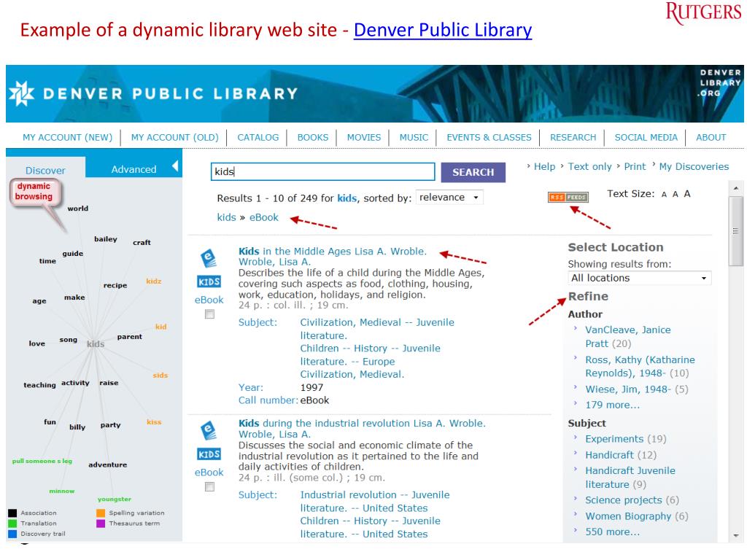Open the Denver Public Library title link

(x=443, y=30)
